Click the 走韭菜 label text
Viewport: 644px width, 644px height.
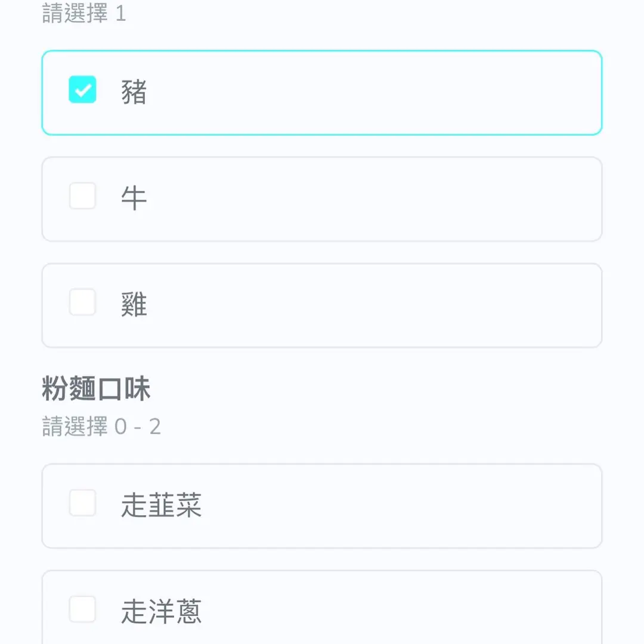coord(161,505)
